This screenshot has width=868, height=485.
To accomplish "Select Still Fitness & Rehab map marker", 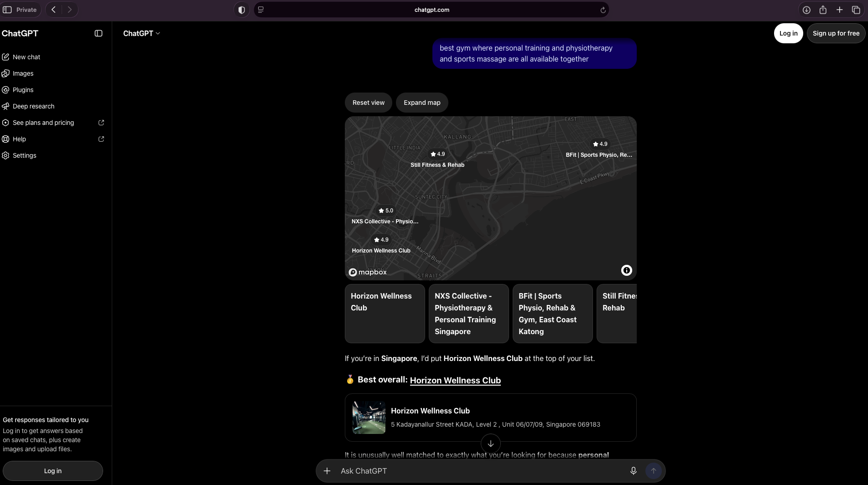I will (437, 160).
